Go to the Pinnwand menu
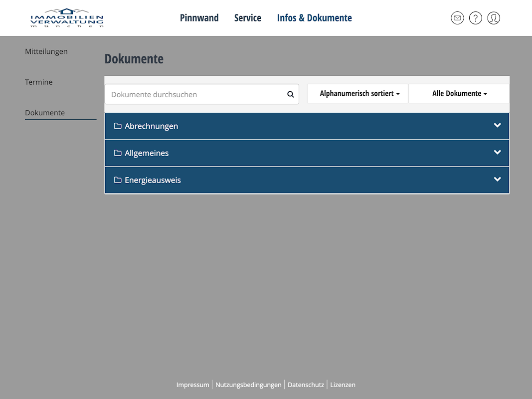 pos(199,18)
